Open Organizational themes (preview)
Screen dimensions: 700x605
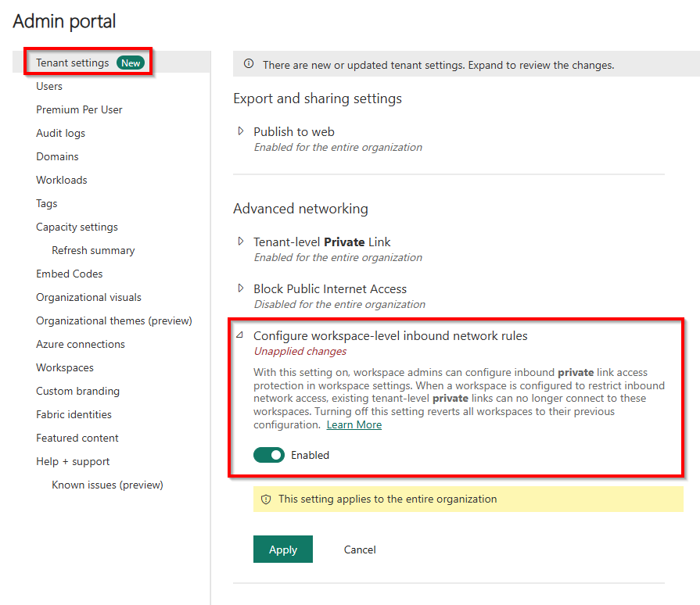[114, 320]
